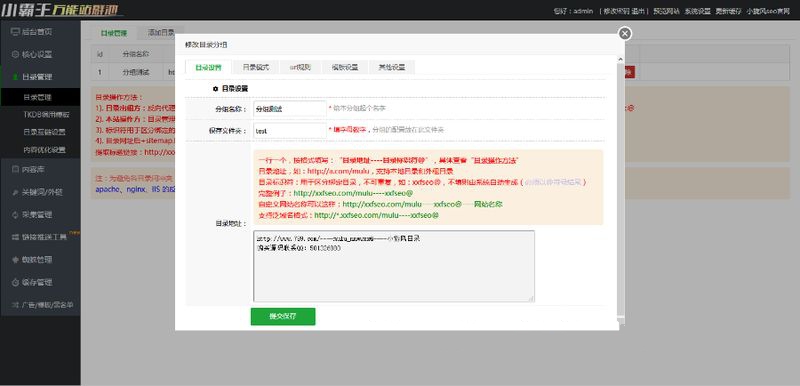Click the gear icon beside 核心设置
This screenshot has width=800, height=386.
pos(15,55)
